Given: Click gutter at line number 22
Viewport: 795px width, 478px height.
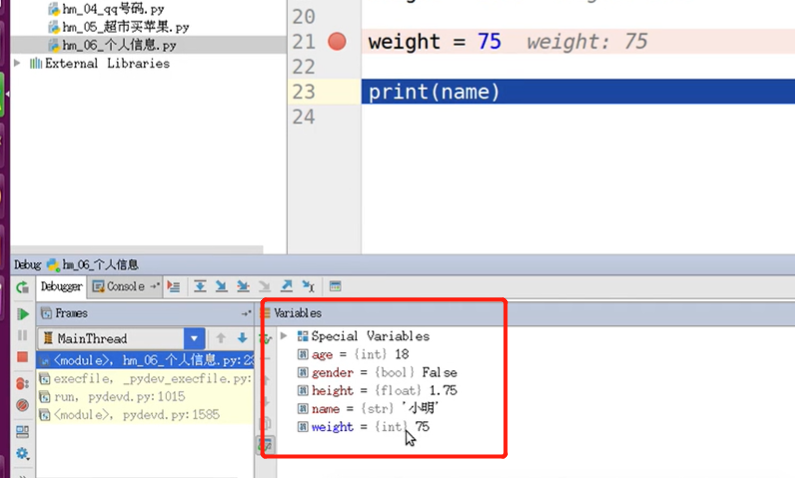Looking at the screenshot, I should (304, 67).
